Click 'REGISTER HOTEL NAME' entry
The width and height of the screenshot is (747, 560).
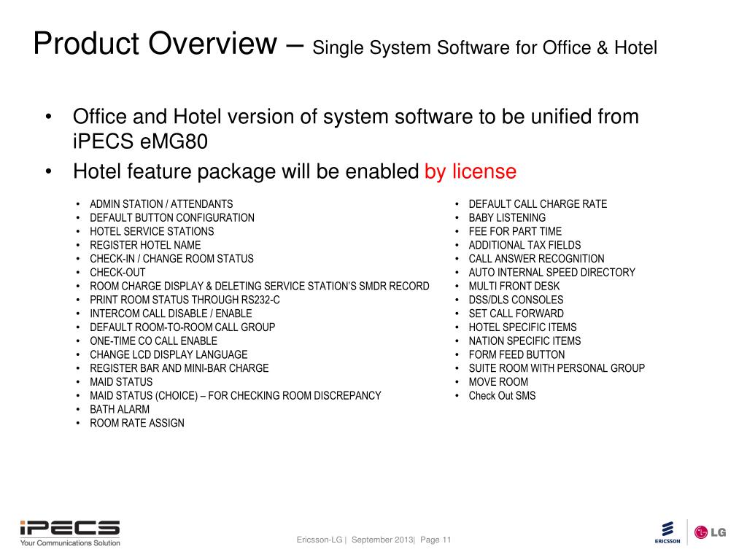coord(145,245)
